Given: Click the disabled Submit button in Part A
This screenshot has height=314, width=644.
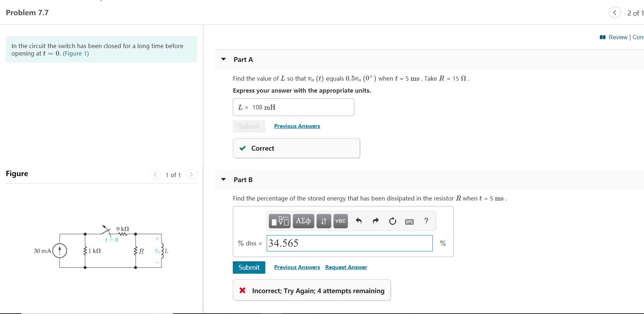Looking at the screenshot, I should click(x=249, y=126).
